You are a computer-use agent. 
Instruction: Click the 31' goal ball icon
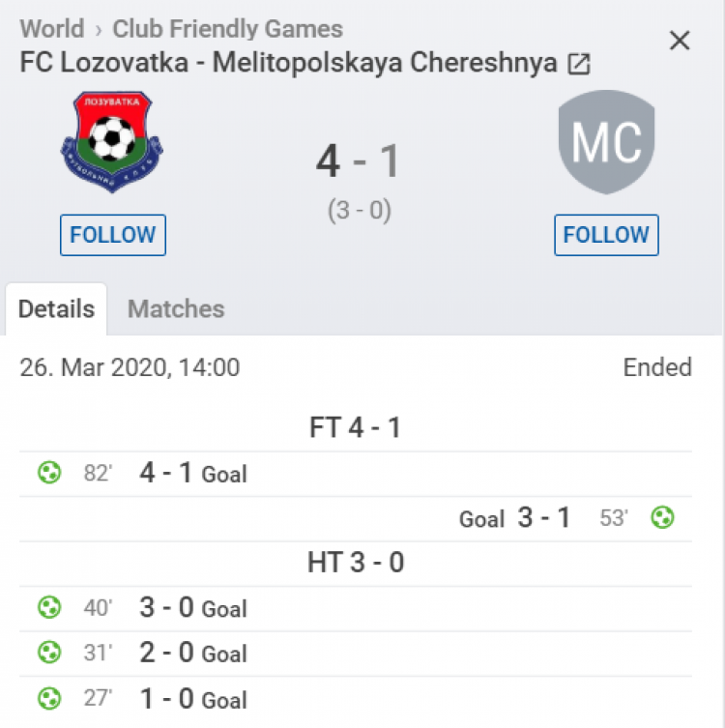point(48,654)
